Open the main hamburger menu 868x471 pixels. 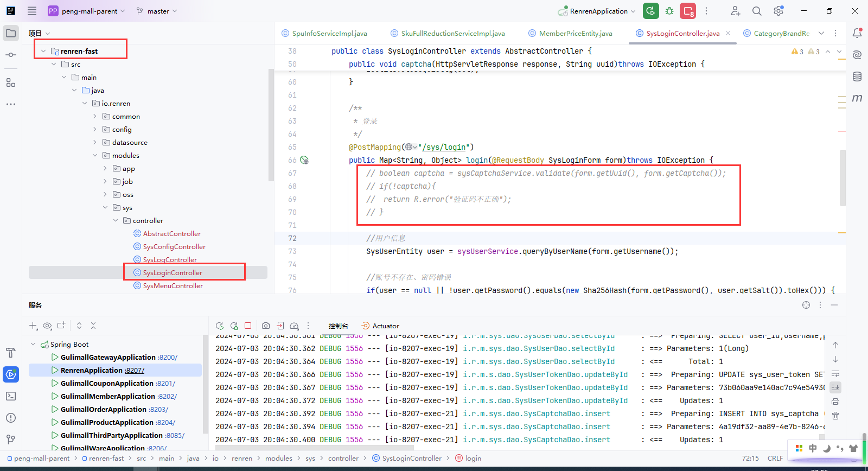[x=32, y=11]
